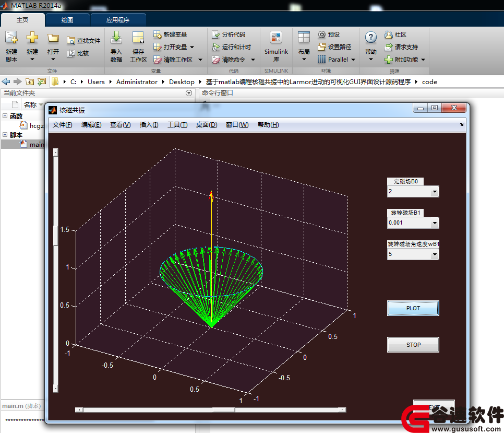Click the 名称 column header

pyautogui.click(x=30, y=104)
